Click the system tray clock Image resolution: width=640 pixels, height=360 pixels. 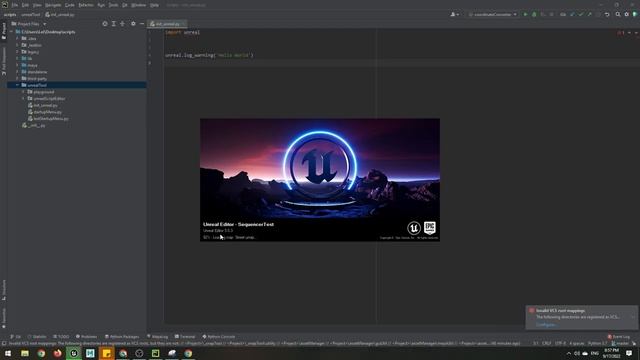pyautogui.click(x=611, y=353)
